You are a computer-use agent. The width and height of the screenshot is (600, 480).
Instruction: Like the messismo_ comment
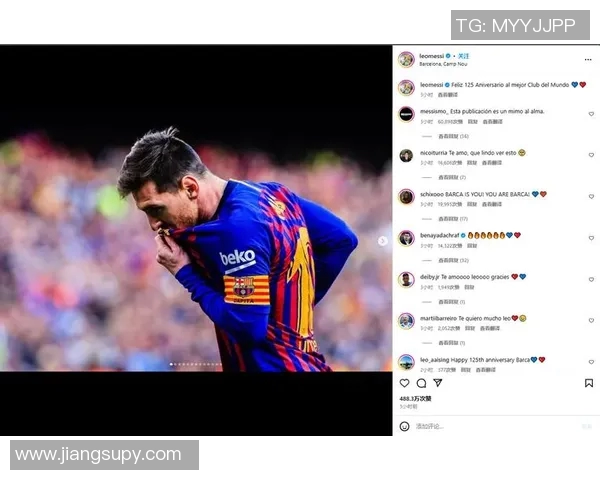(x=591, y=114)
